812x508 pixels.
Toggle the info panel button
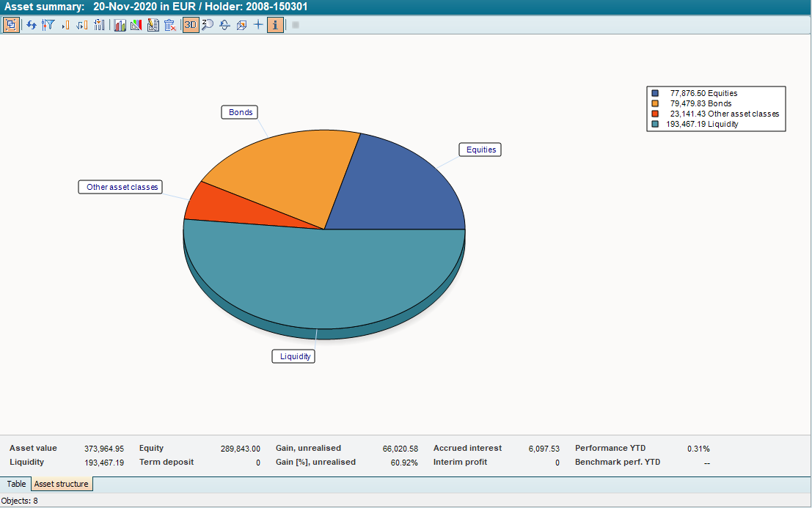tap(275, 25)
